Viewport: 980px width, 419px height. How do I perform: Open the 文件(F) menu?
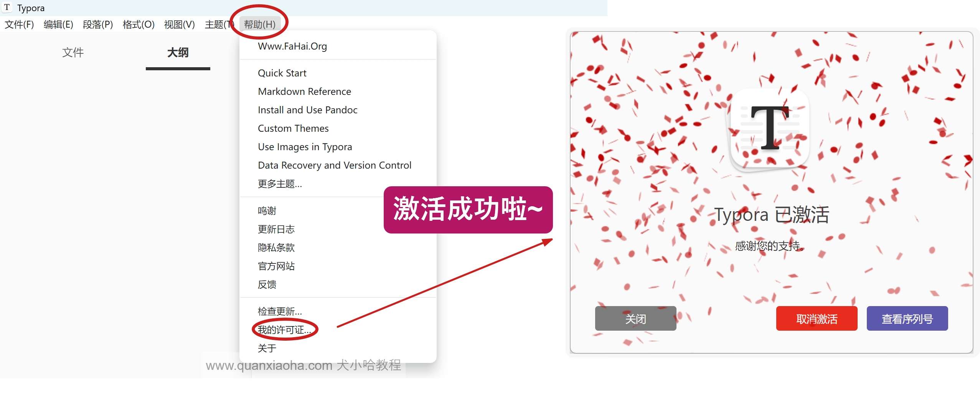19,24
